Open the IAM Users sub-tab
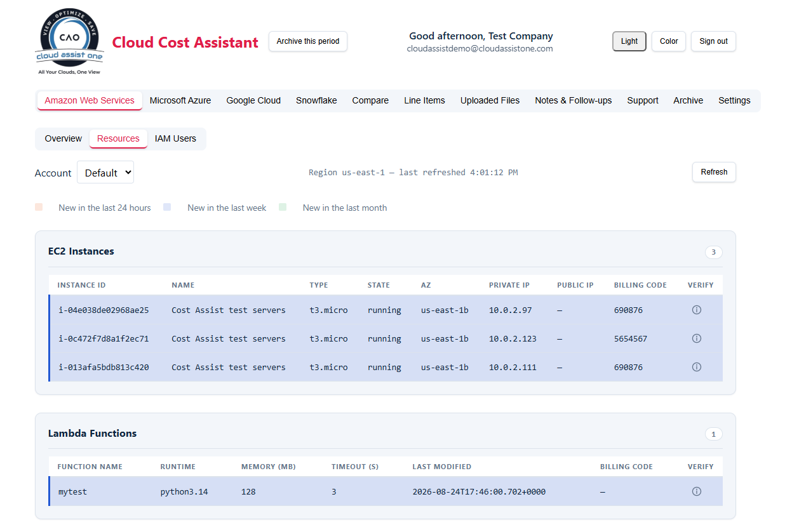Viewport: 785px width, 532px height. (x=175, y=138)
